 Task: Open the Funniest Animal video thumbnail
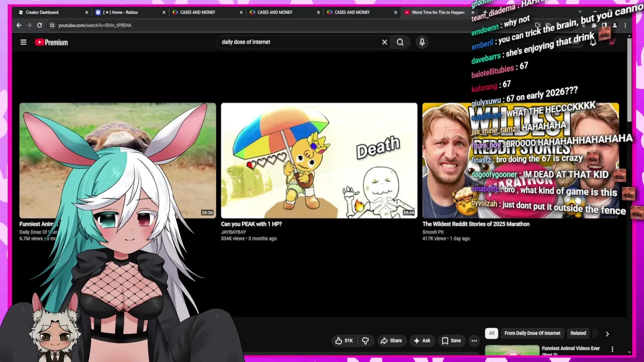point(118,160)
